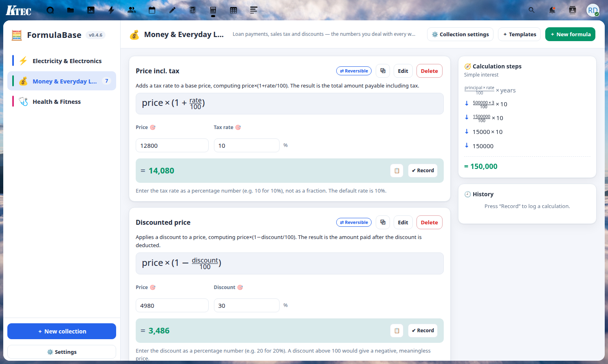Open the Notes pencil icon in top bar
This screenshot has width=608, height=364.
click(x=172, y=10)
